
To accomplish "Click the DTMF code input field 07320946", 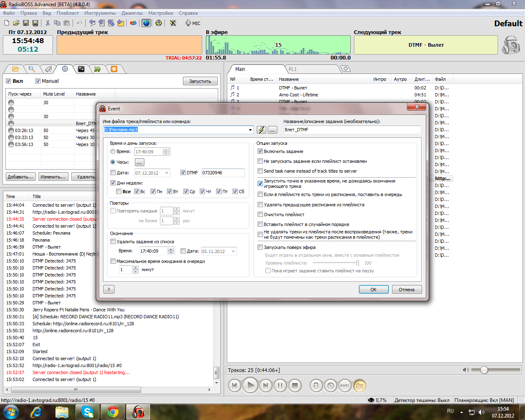I will 223,173.
